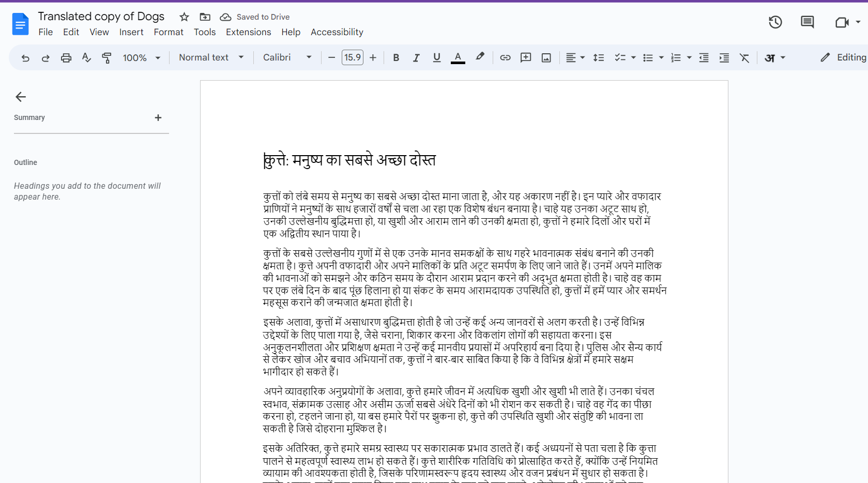This screenshot has height=483, width=868.
Task: Increase font size with plus button
Action: [x=373, y=57]
